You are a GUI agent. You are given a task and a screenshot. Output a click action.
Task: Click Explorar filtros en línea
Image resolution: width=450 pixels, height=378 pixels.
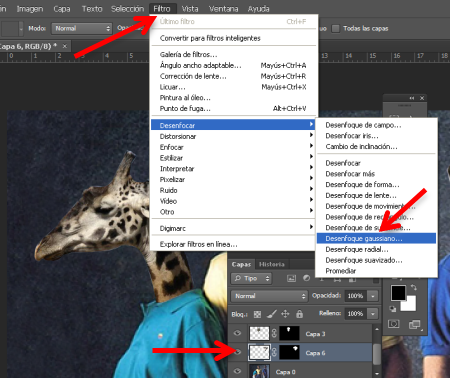pyautogui.click(x=234, y=244)
